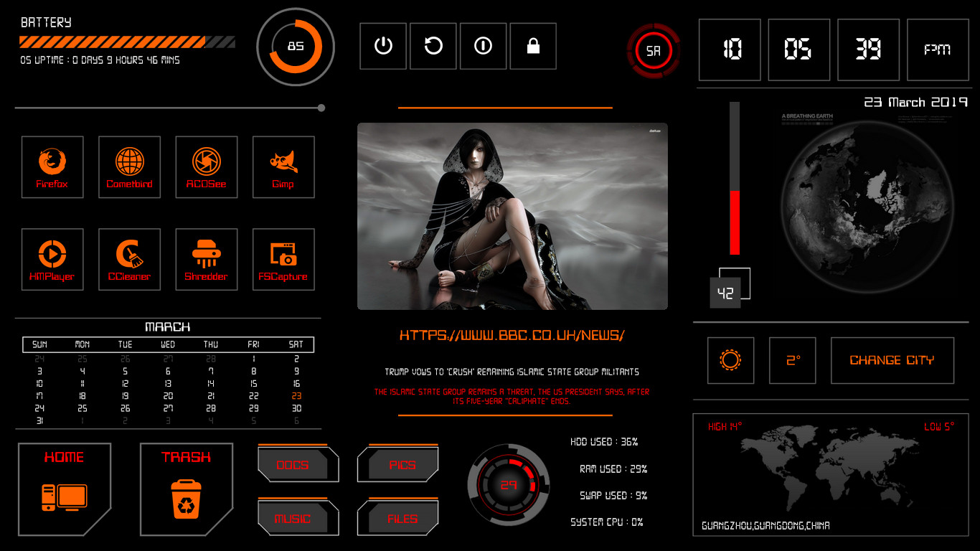
Task: Click the HIGH 14° temperature text
Action: coord(725,427)
